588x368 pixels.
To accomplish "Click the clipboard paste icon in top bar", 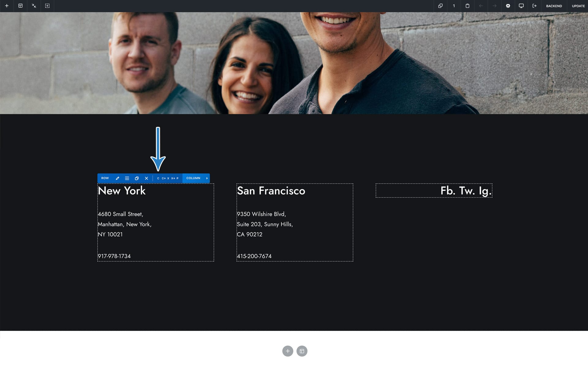I will [x=467, y=6].
